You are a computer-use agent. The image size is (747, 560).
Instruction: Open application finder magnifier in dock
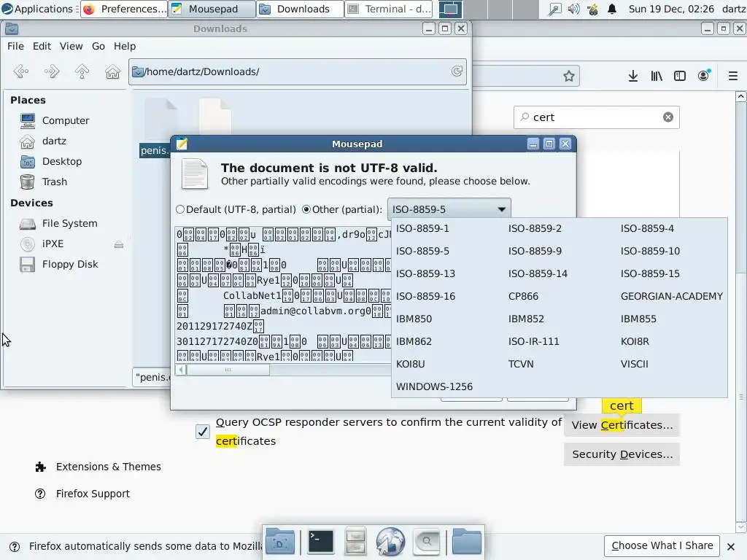click(426, 542)
